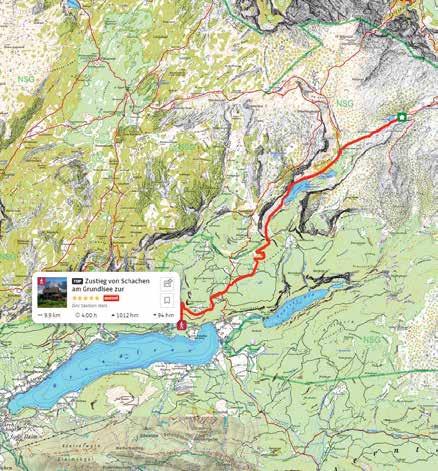Open tour planner icon in route card

[x=167, y=284]
